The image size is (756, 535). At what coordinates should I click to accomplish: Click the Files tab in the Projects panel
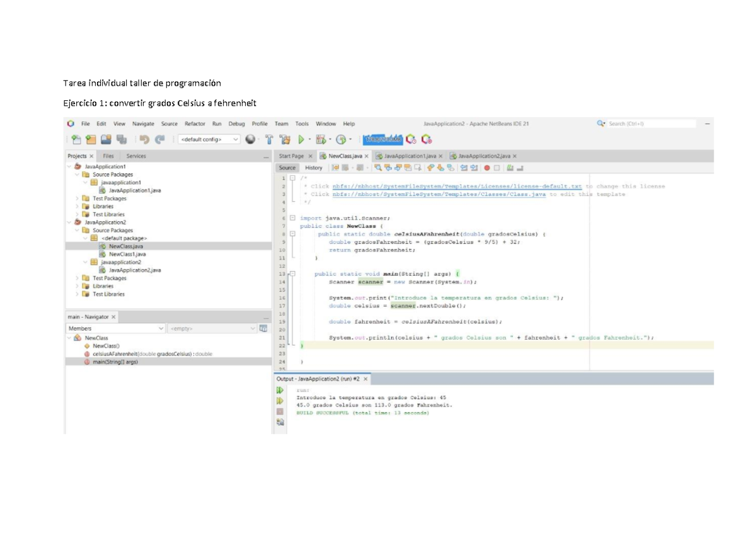pyautogui.click(x=108, y=155)
